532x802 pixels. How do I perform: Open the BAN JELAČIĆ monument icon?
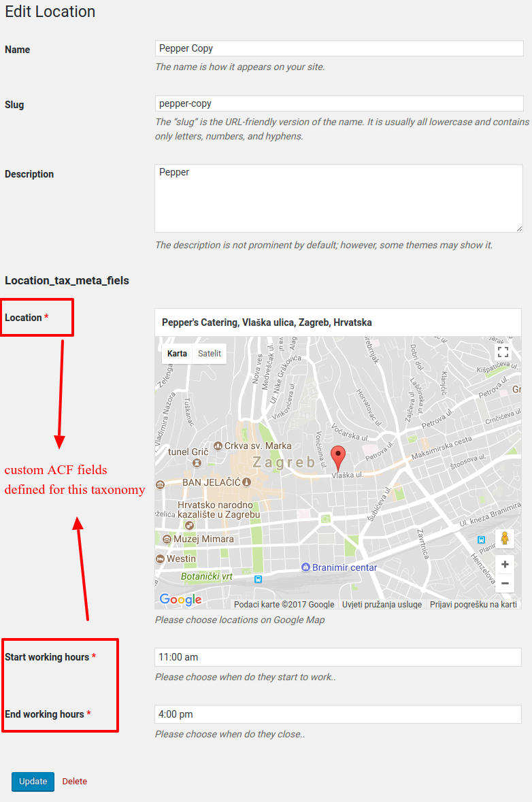246,482
